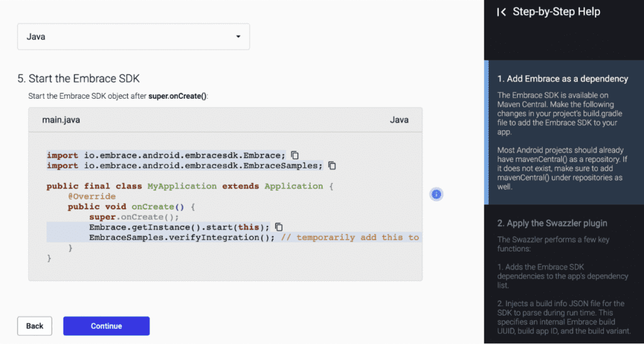Select step 1 Add Embrace as a dependency
644x344 pixels.
click(x=562, y=79)
